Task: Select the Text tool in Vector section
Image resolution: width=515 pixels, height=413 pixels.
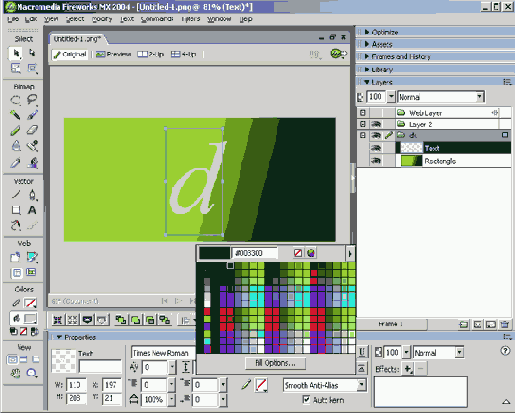Action: point(32,210)
